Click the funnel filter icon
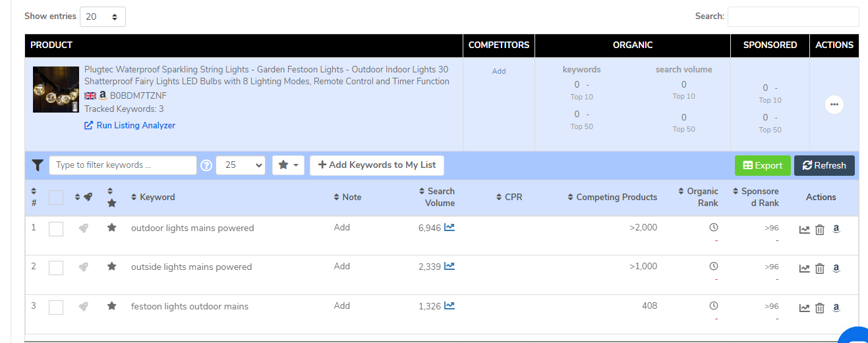This screenshot has width=868, height=343. point(37,165)
